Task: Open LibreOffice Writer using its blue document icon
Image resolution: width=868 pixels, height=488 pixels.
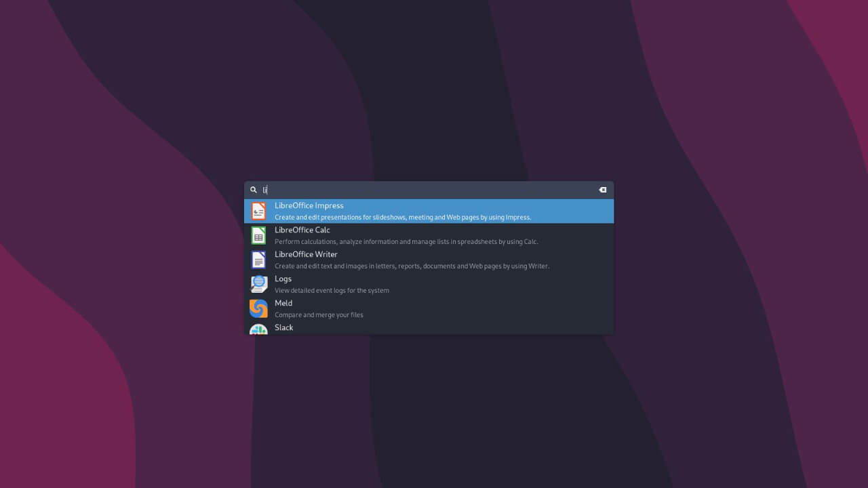Action: coord(258,260)
